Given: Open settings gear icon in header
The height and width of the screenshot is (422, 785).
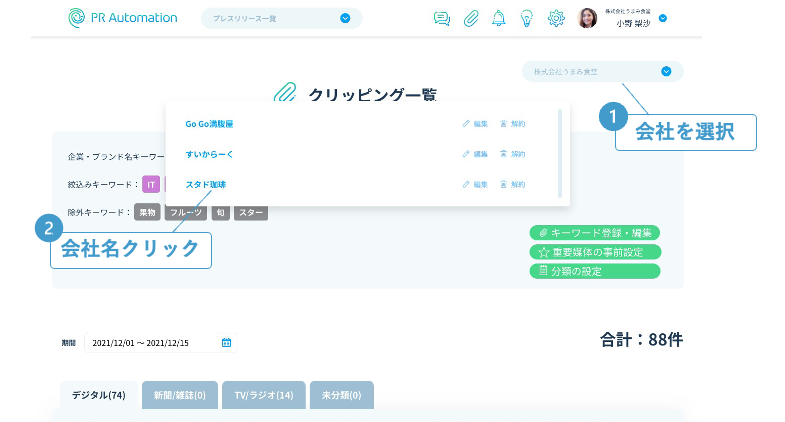Looking at the screenshot, I should 556,18.
